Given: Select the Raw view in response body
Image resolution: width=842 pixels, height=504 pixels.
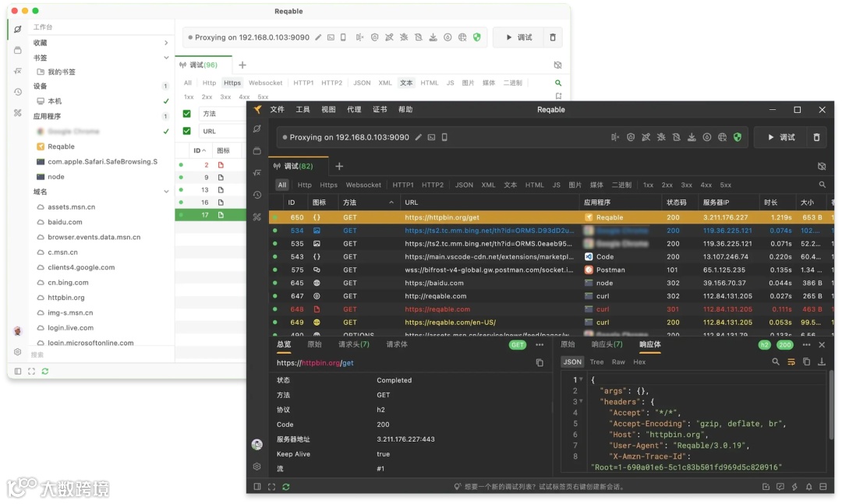Looking at the screenshot, I should [x=618, y=361].
